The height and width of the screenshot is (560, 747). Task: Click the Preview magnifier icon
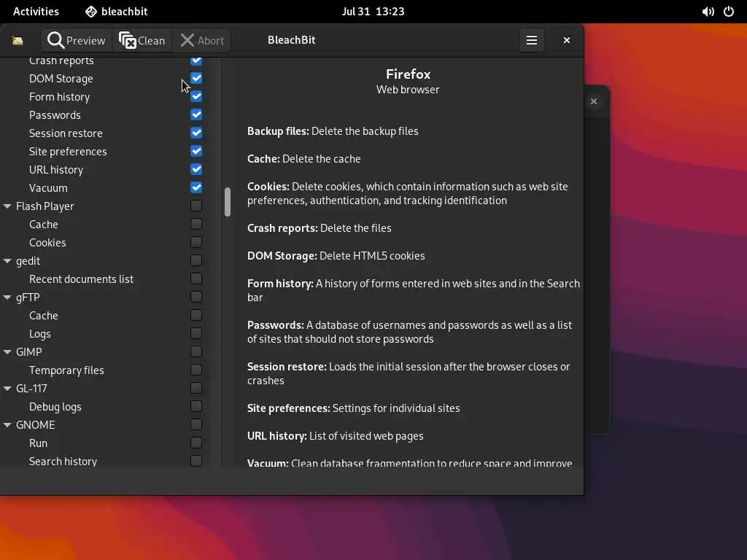tap(55, 41)
